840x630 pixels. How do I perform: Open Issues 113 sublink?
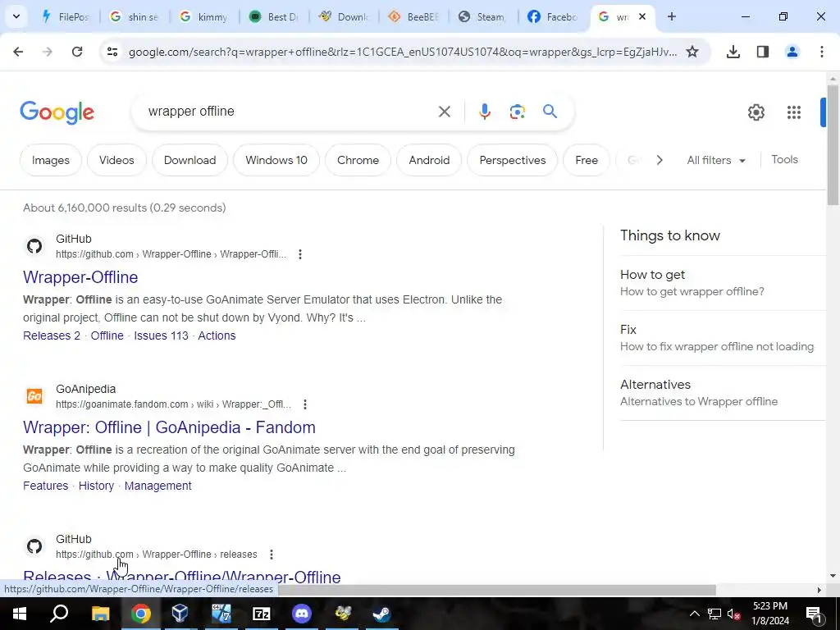(161, 336)
